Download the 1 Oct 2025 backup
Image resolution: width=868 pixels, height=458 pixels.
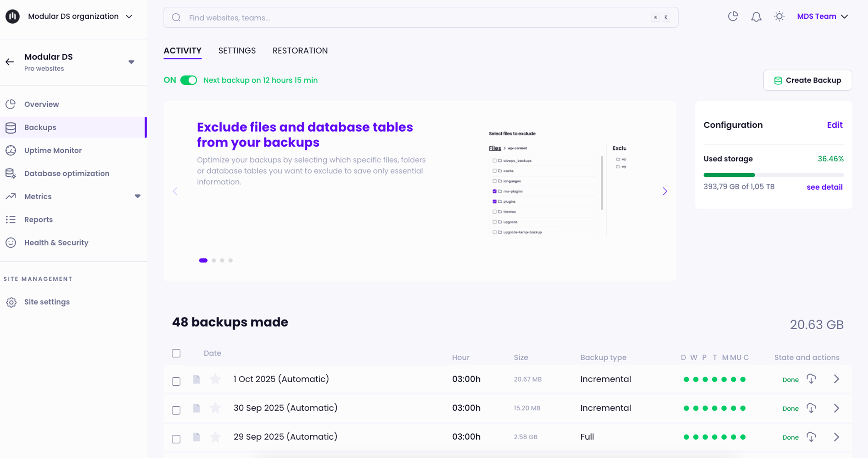click(x=811, y=379)
